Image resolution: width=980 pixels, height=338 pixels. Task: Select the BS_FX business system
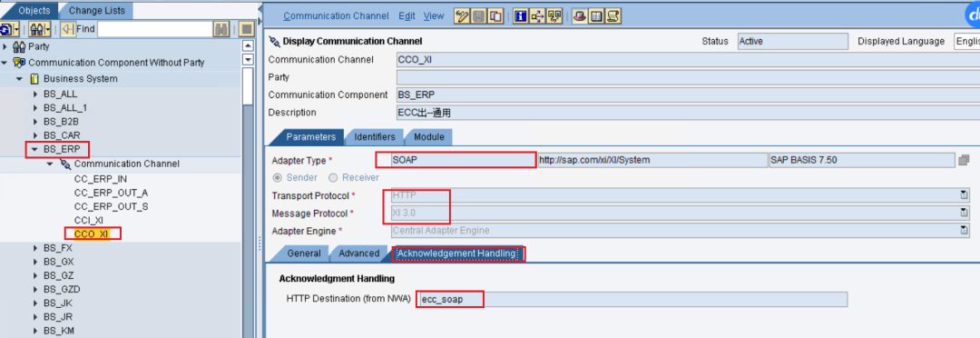58,248
